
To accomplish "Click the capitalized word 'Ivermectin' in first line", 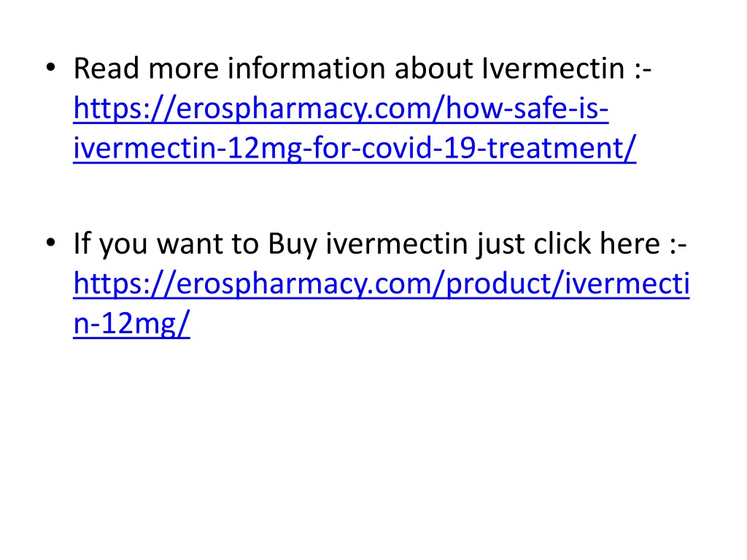I will click(553, 68).
